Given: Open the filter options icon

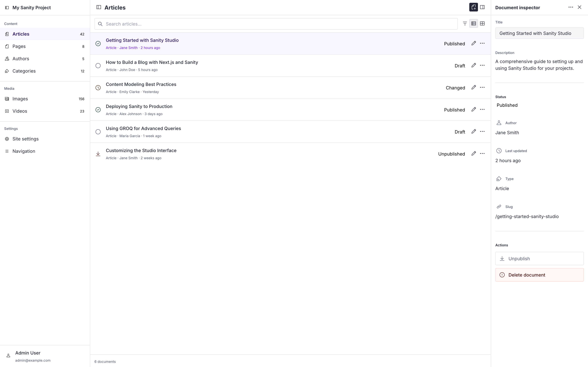Looking at the screenshot, I should pyautogui.click(x=465, y=24).
